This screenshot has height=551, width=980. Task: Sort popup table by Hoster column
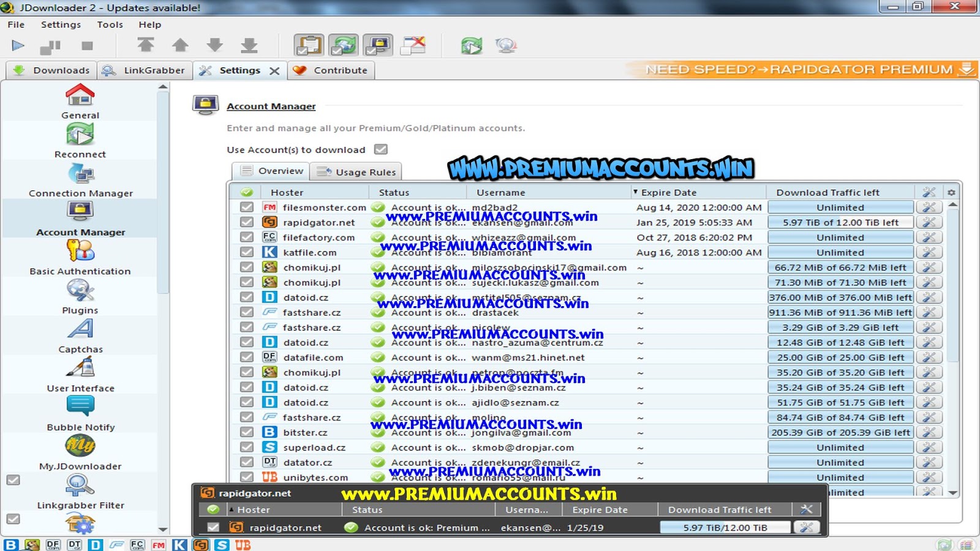click(284, 509)
